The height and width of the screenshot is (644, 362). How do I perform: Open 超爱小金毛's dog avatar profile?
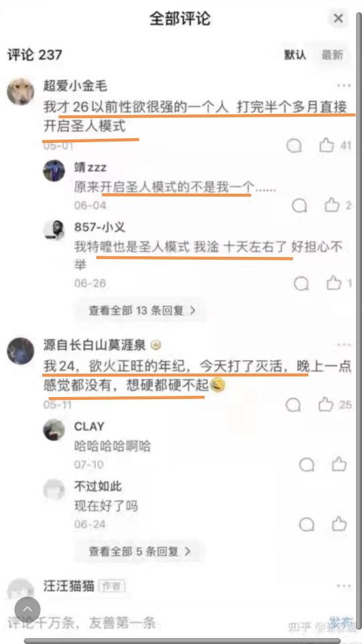pyautogui.click(x=21, y=91)
